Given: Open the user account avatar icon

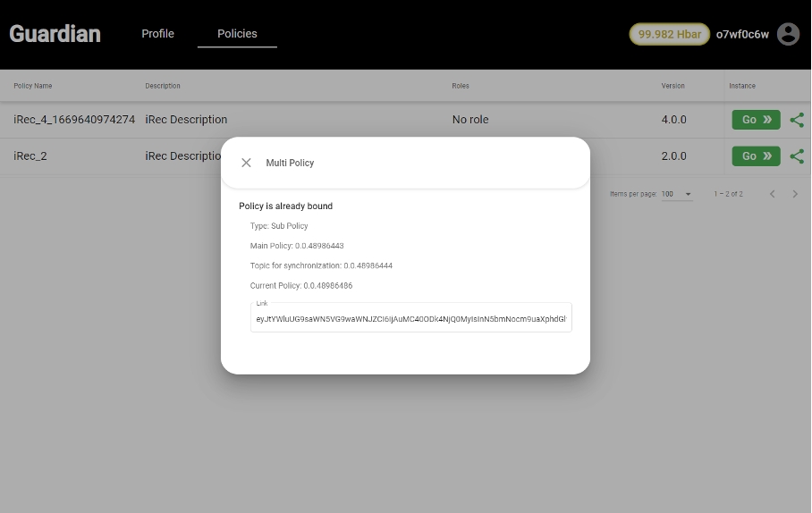Looking at the screenshot, I should [788, 34].
